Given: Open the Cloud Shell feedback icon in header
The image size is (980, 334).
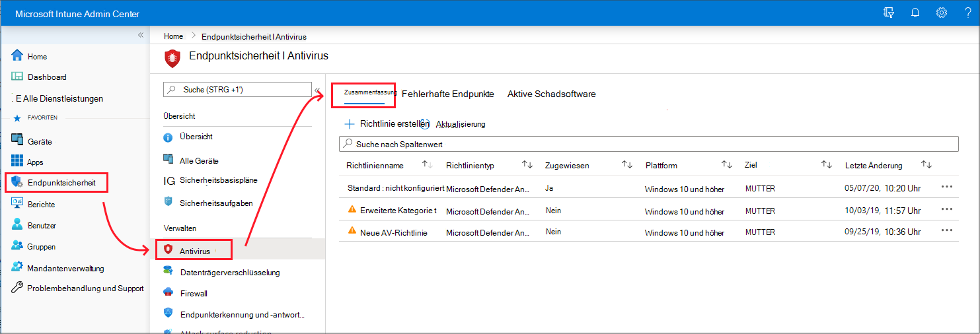Looking at the screenshot, I should coord(889,13).
